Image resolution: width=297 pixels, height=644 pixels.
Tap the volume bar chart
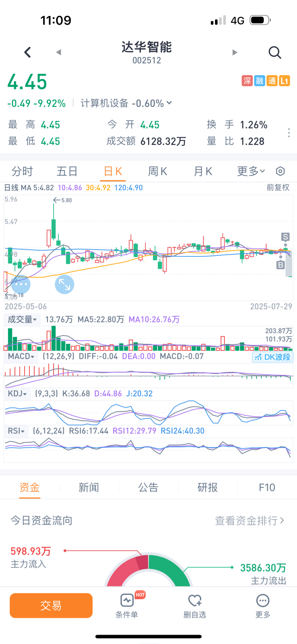[148, 338]
